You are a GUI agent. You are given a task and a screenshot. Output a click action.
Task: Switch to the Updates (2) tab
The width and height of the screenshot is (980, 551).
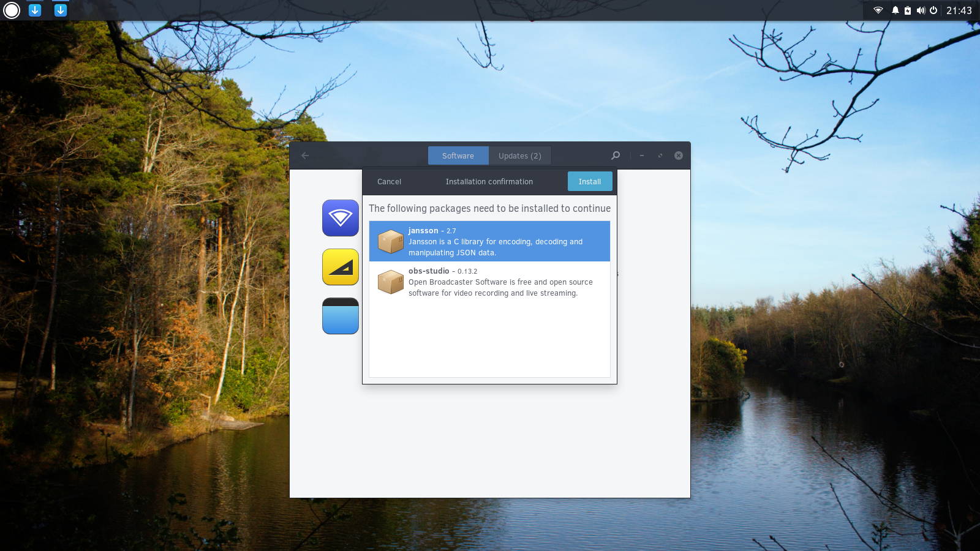click(519, 156)
